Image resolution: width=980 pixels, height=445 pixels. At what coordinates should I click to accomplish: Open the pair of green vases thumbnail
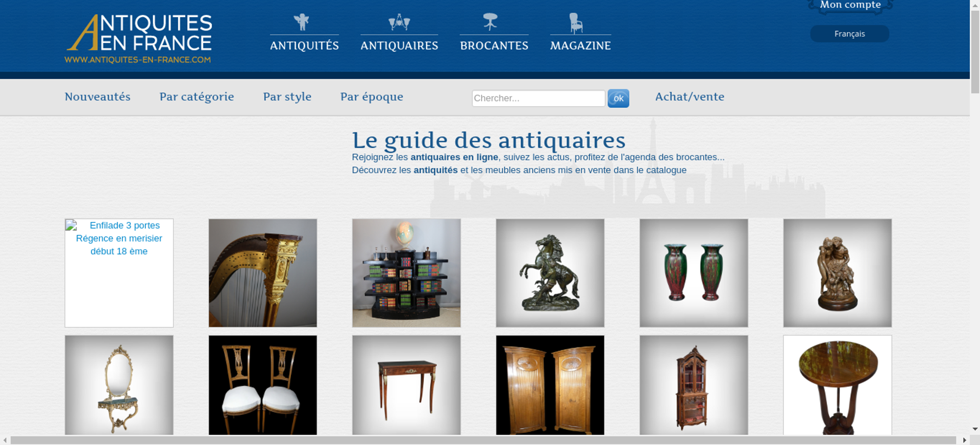[x=694, y=273]
